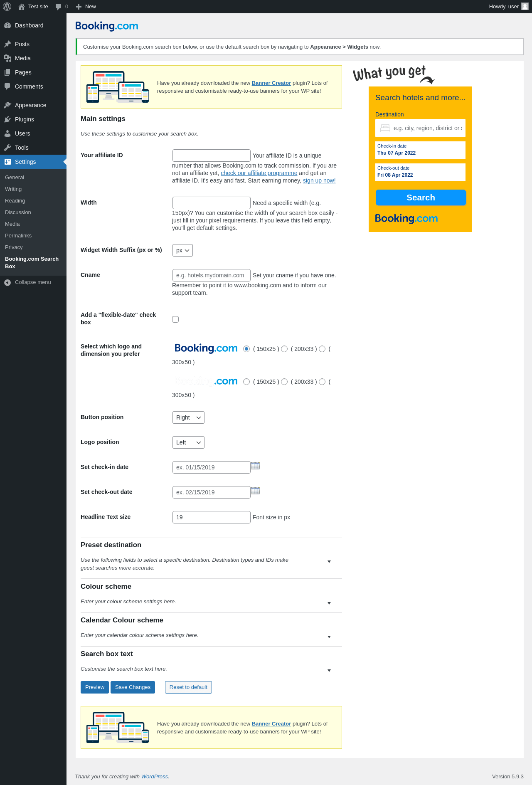This screenshot has width=532, height=785.
Task: Click the Plugins plug icon
Action: pos(7,119)
